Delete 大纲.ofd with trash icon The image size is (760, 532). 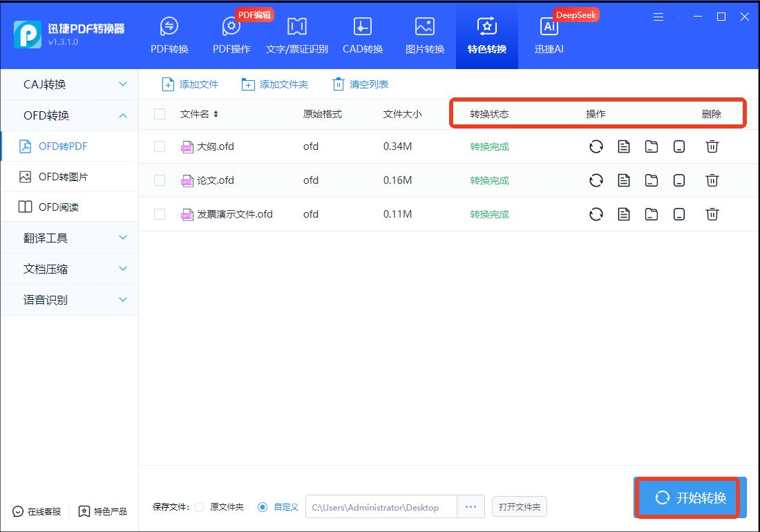(712, 146)
